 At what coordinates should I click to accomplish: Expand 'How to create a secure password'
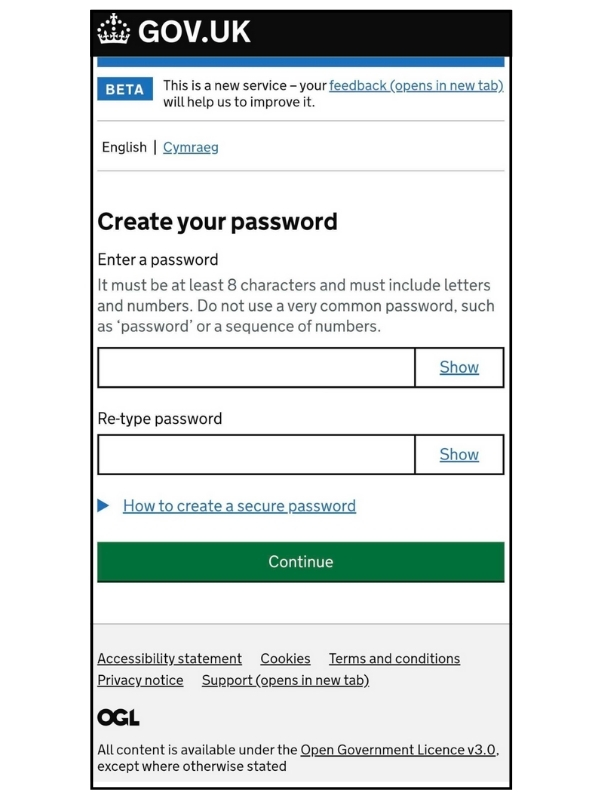coord(239,506)
